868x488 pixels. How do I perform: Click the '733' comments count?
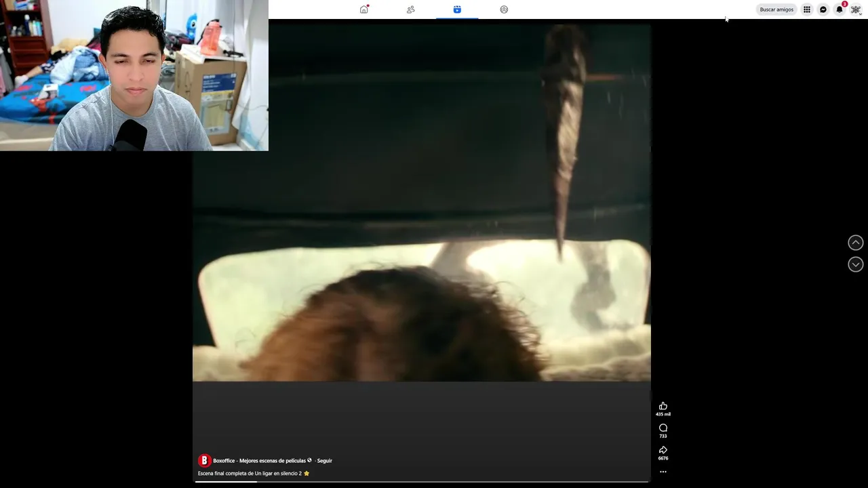tap(663, 436)
